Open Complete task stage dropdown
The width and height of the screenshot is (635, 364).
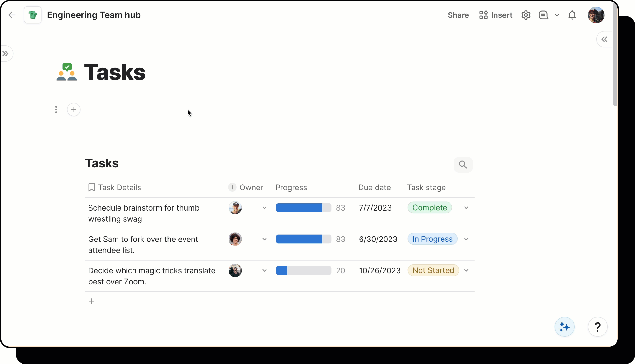coord(466,208)
